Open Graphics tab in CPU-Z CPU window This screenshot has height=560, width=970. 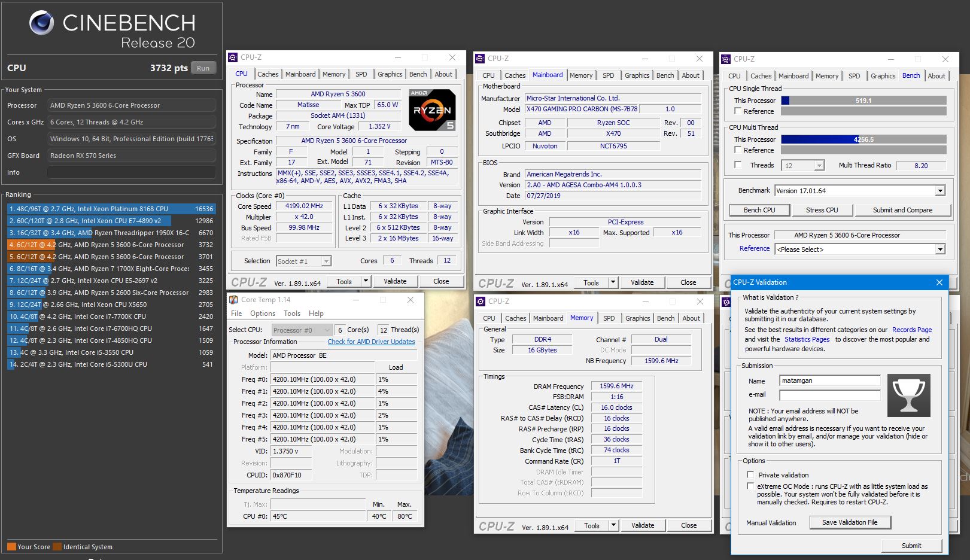pyautogui.click(x=390, y=74)
